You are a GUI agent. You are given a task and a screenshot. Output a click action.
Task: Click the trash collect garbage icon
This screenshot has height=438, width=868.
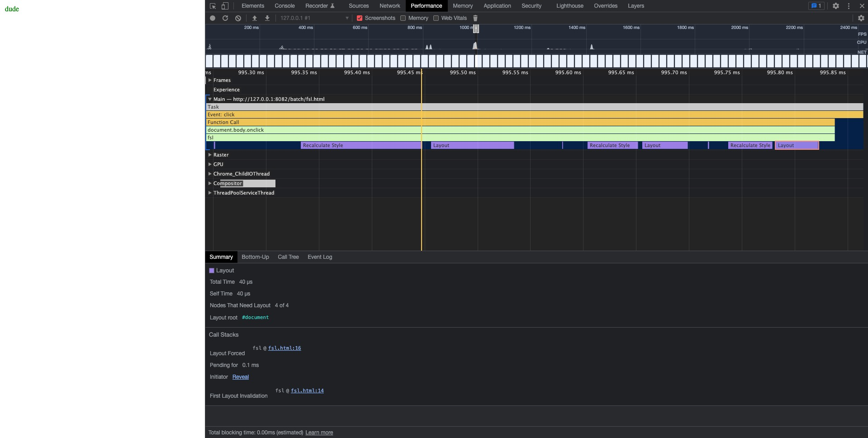pos(475,18)
